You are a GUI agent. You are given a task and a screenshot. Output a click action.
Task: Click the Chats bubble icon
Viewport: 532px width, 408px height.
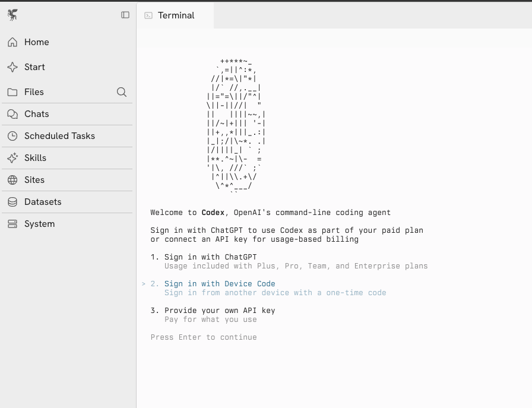[12, 114]
